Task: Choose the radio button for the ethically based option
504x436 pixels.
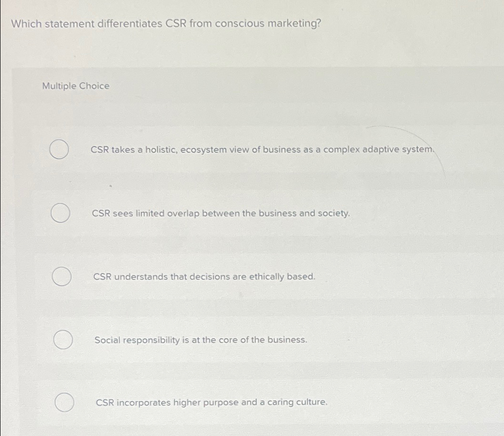Action: [x=62, y=276]
